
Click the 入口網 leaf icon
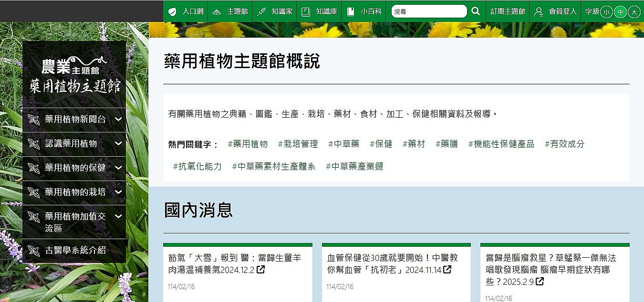tap(172, 11)
